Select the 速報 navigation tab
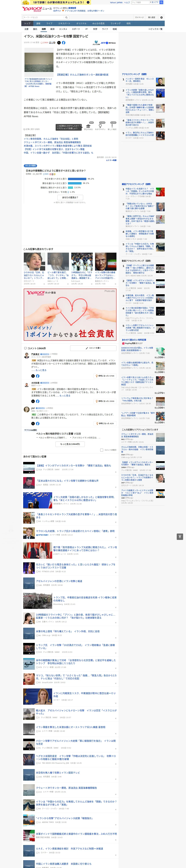The width and height of the screenshot is (186, 868). (x=38, y=23)
